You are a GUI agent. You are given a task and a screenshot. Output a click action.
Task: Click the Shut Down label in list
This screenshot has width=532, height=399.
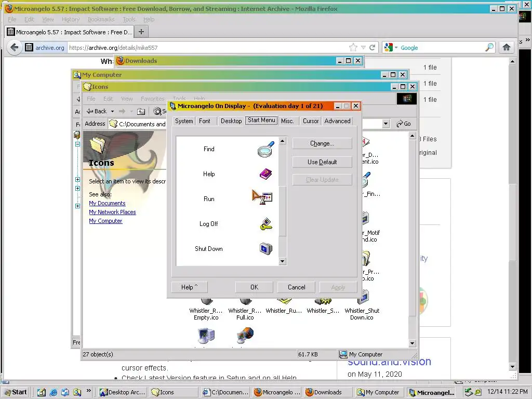tap(209, 249)
